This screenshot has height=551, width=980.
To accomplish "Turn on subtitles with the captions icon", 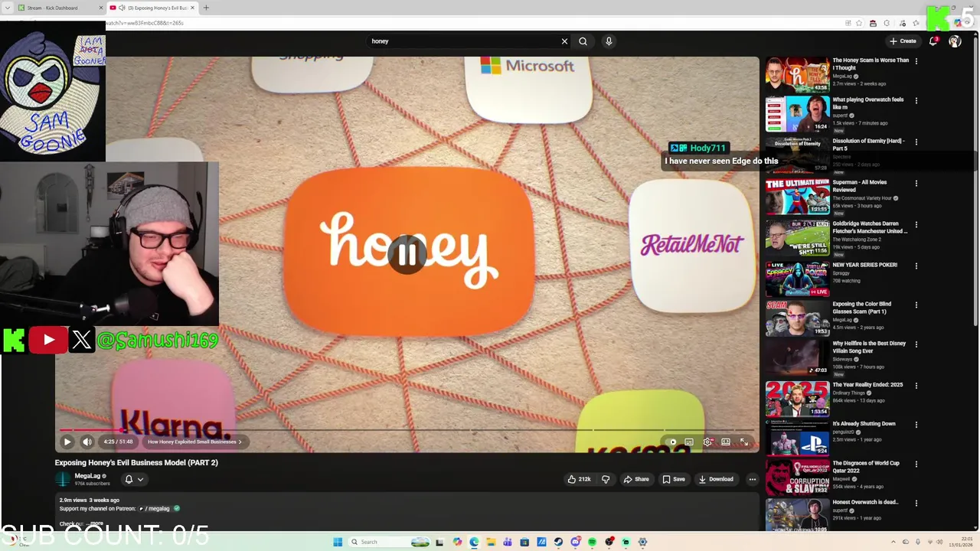I will (x=689, y=442).
